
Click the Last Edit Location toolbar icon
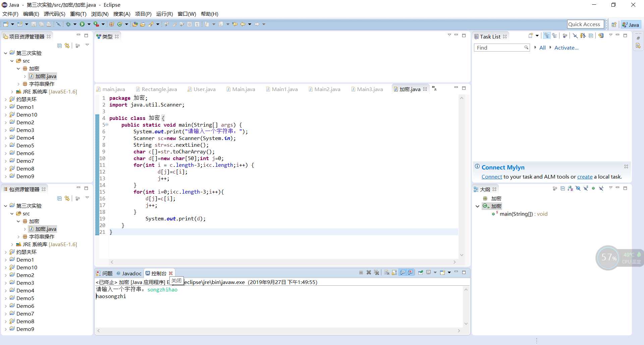[235, 24]
